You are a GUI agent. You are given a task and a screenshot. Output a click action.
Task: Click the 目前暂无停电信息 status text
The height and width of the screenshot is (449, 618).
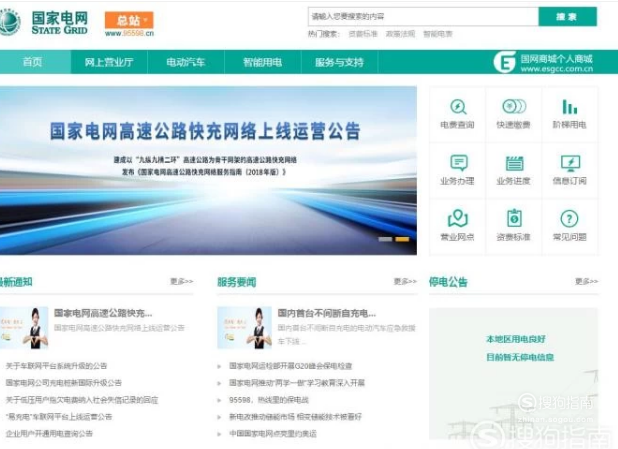pos(520,357)
